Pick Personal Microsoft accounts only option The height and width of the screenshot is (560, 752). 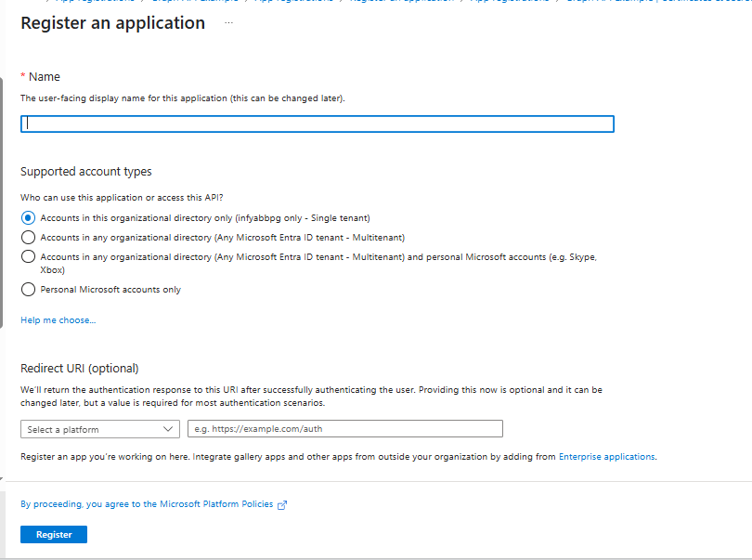[28, 290]
